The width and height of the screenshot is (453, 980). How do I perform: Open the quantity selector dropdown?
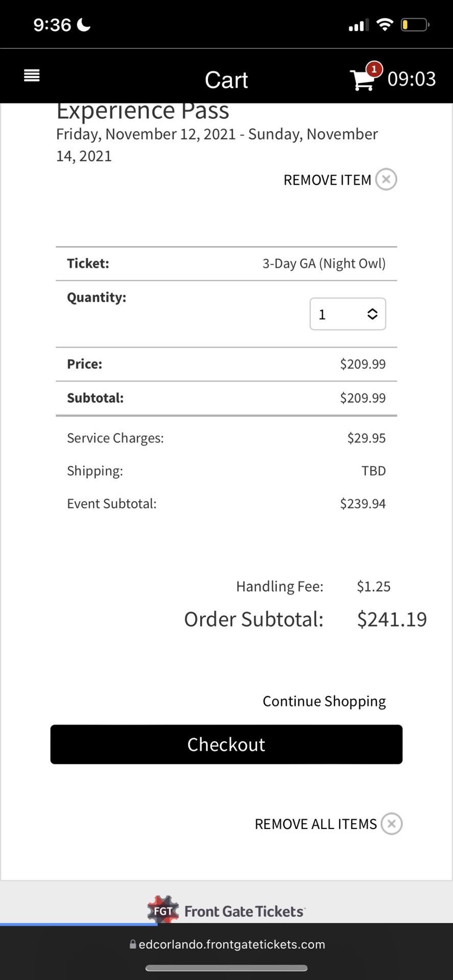pyautogui.click(x=348, y=314)
